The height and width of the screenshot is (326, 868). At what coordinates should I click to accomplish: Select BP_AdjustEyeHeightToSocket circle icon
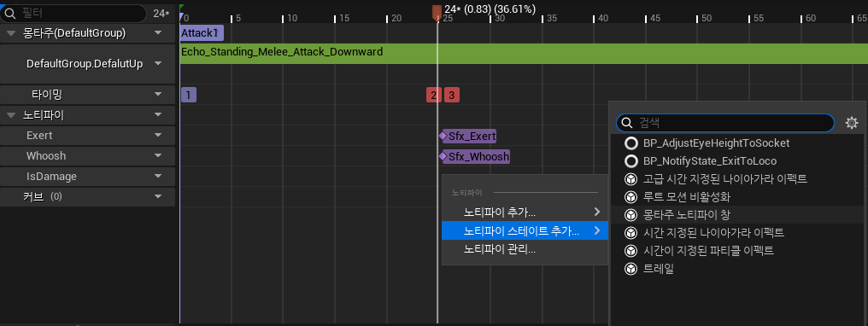pyautogui.click(x=631, y=143)
